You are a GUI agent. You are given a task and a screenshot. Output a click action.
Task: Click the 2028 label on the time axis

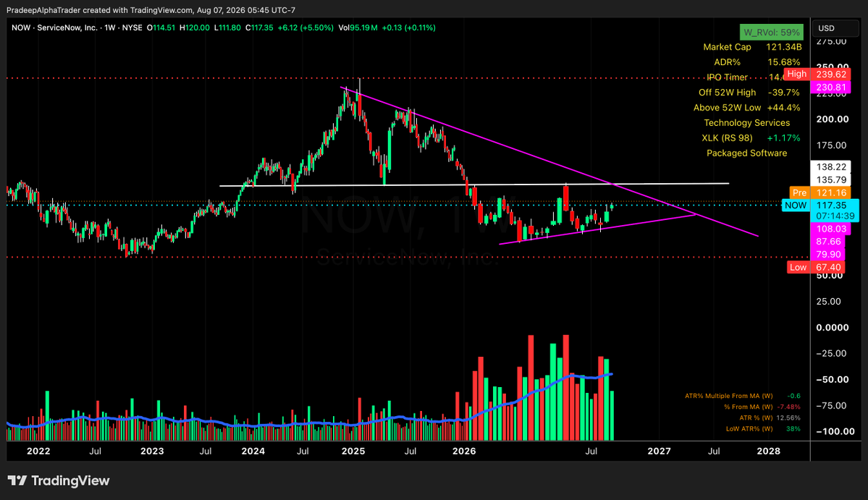tap(769, 452)
